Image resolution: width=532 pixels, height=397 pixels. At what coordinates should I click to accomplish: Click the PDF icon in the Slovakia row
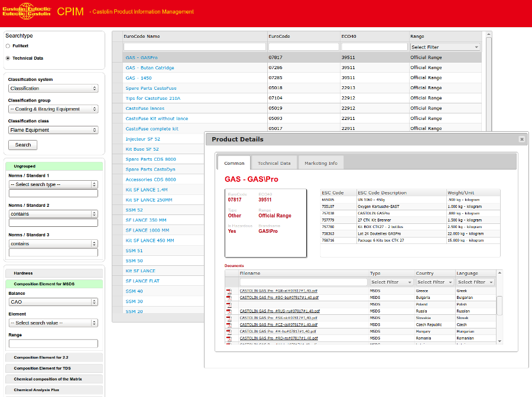coord(229,318)
